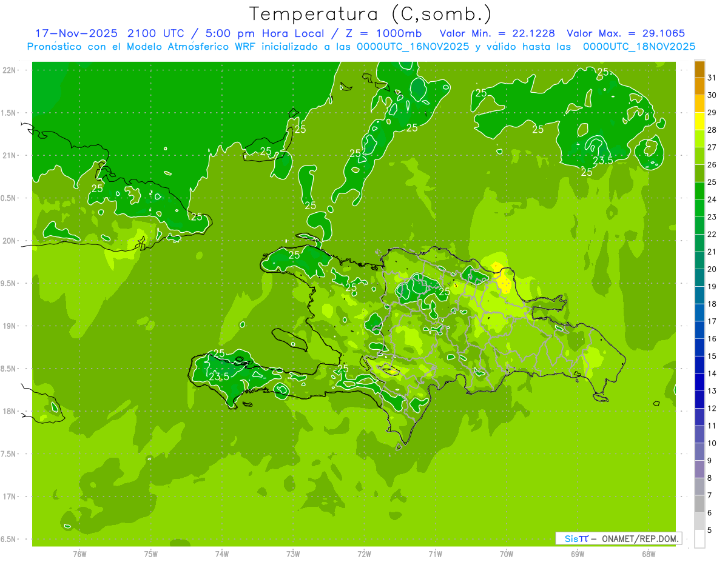
Task: Click the '23.5' contour label over southwestern Haiti
Action: point(219,376)
